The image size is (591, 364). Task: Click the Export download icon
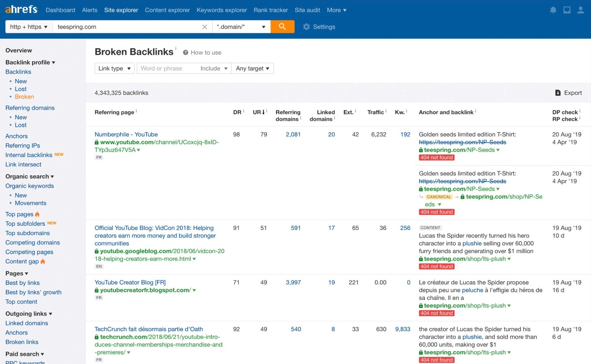(558, 93)
